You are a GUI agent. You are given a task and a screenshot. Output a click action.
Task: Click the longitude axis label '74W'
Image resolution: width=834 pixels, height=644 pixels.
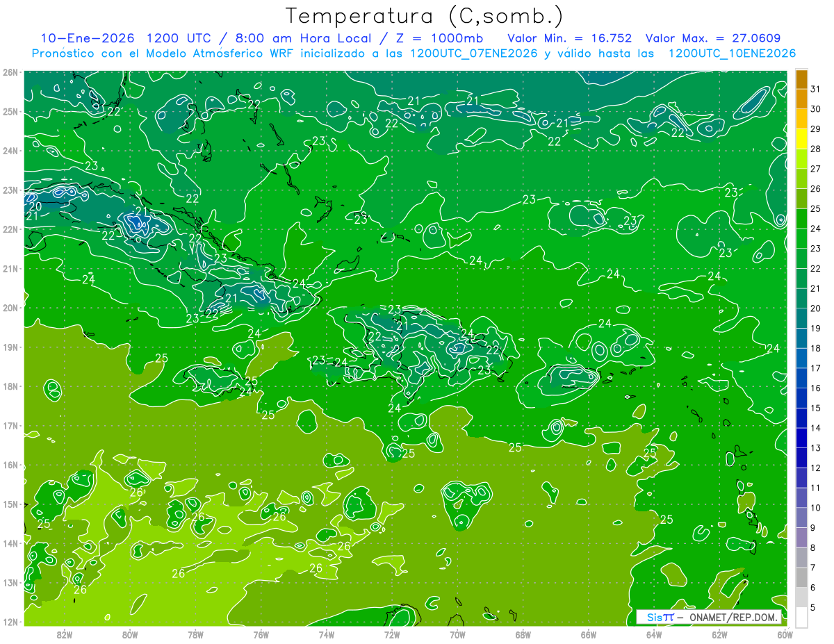pyautogui.click(x=327, y=634)
